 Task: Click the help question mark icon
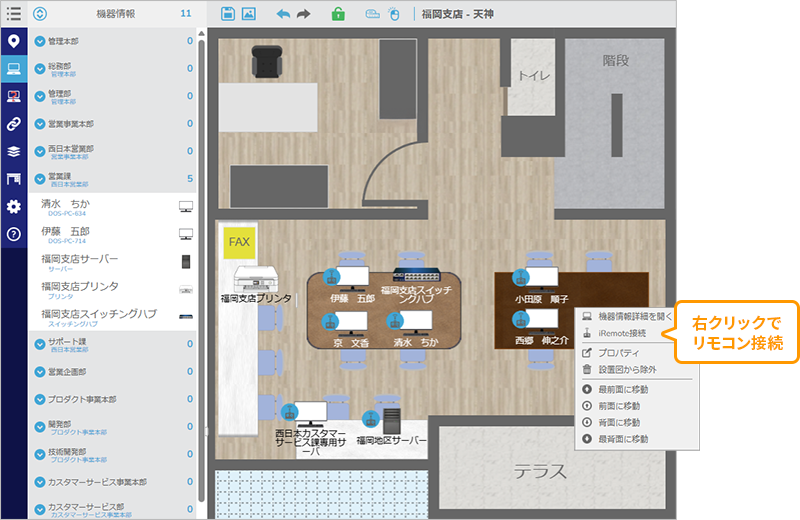pyautogui.click(x=14, y=234)
